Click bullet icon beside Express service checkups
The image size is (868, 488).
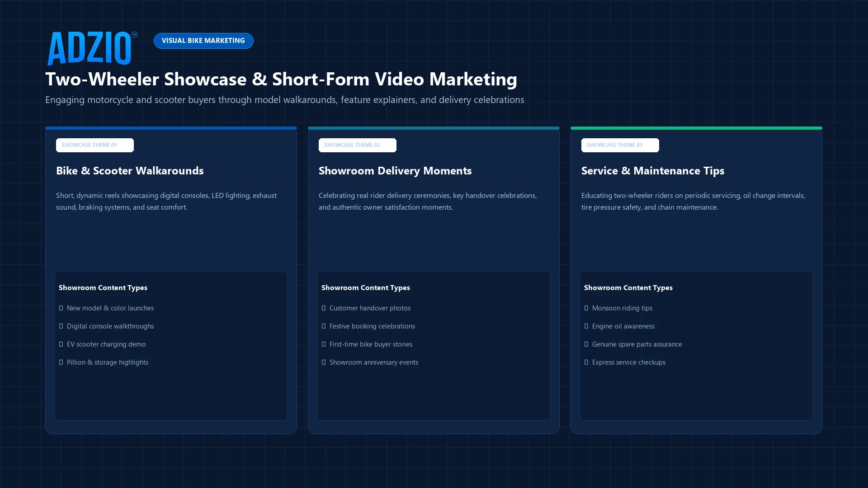pos(586,362)
